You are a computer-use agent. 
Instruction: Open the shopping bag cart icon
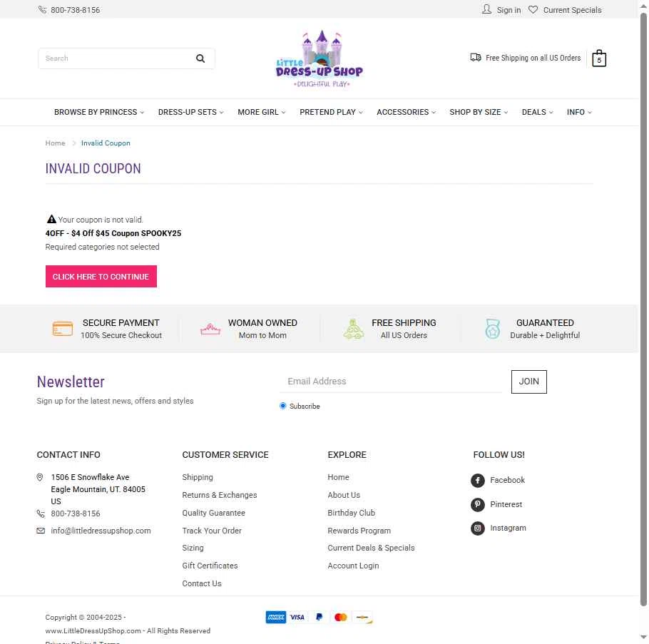point(599,58)
